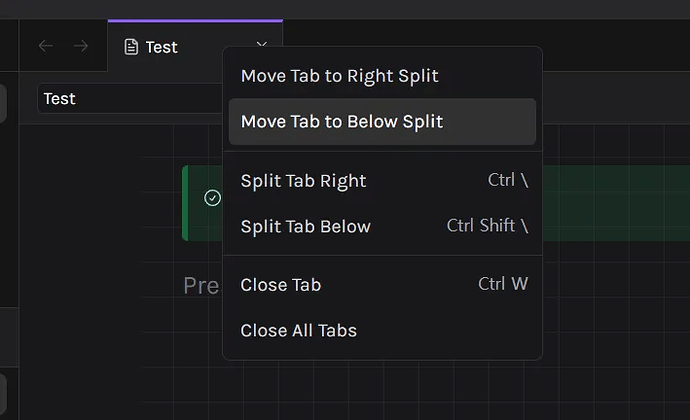Select Split Tab Right
Screen dimensions: 690x420
click(x=304, y=180)
